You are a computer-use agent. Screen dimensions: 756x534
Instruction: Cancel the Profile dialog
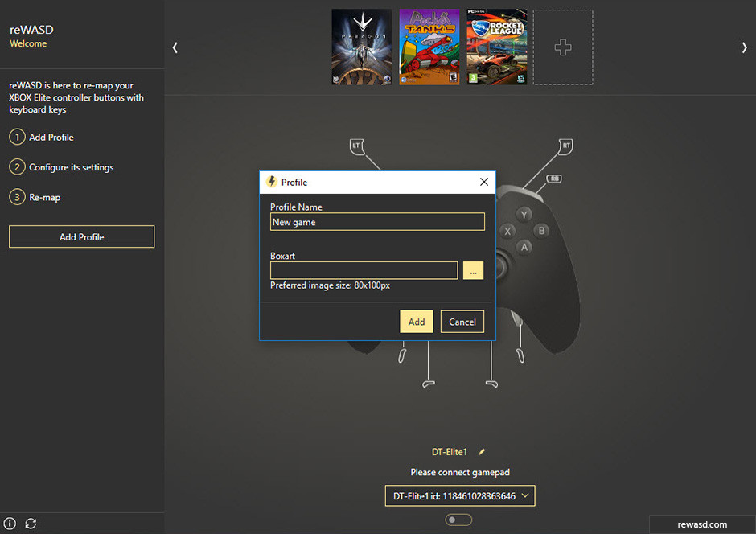[x=462, y=322]
